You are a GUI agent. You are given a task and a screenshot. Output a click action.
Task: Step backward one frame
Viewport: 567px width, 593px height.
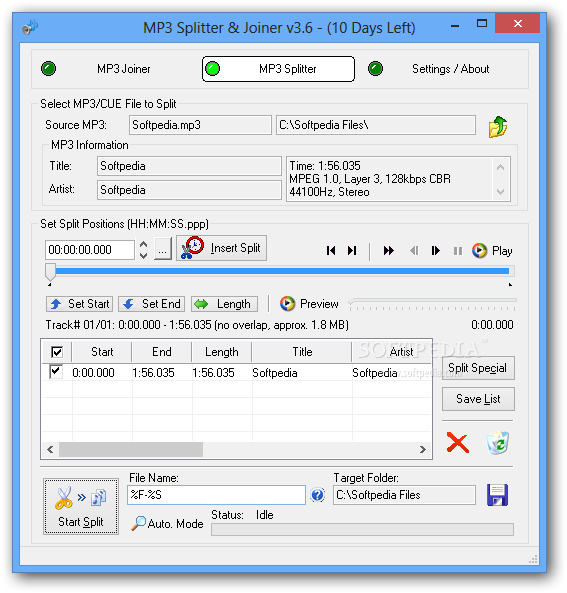414,250
